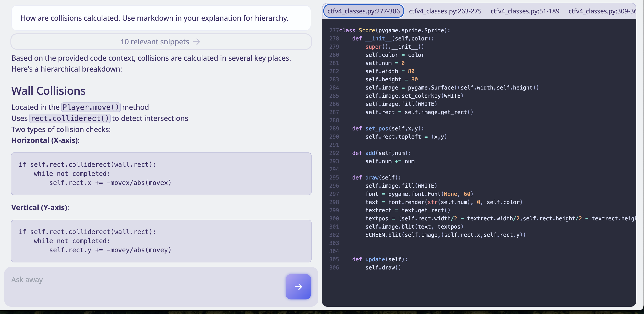644x314 pixels.
Task: Click the arrow icon in the relevant snippets bar
Action: [196, 42]
